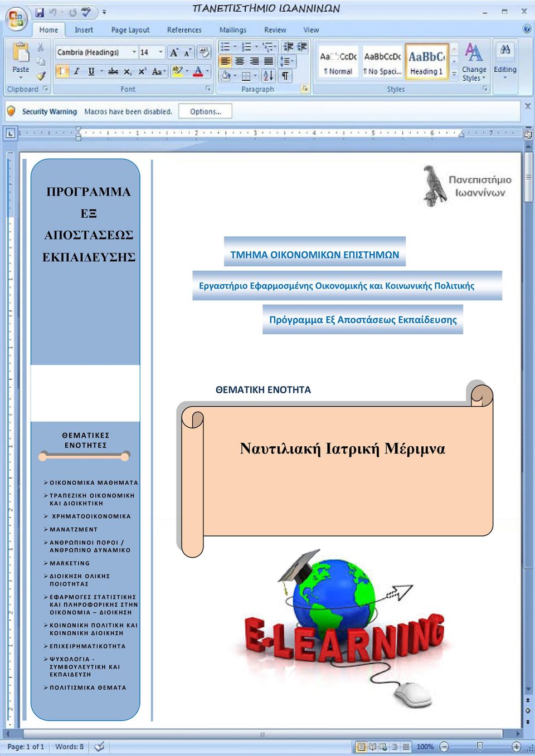Open Editing group menu
535x756 pixels.
click(x=505, y=62)
